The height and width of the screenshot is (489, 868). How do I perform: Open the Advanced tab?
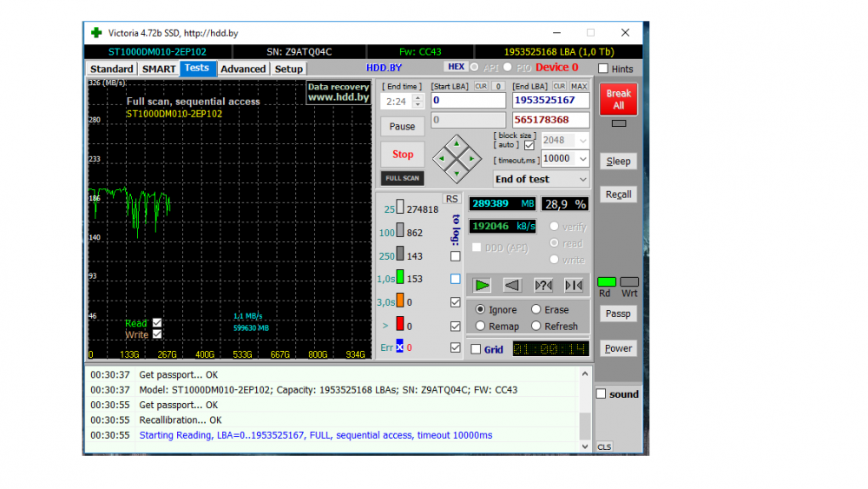click(243, 69)
